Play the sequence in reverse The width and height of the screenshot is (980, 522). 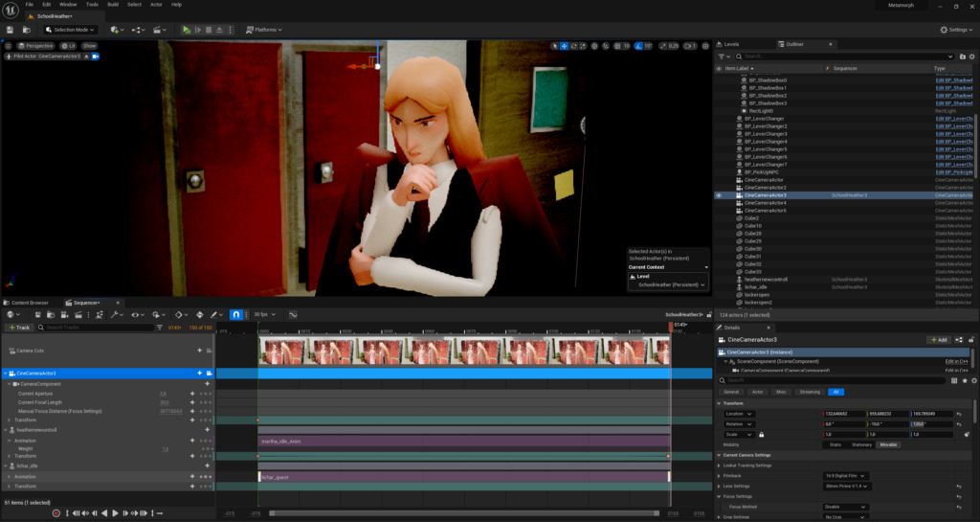(104, 513)
